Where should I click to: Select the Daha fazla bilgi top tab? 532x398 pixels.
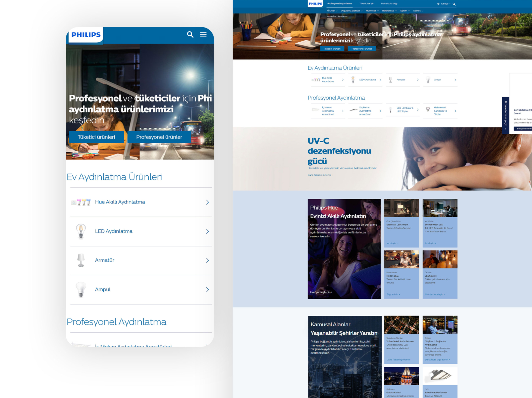(x=389, y=4)
